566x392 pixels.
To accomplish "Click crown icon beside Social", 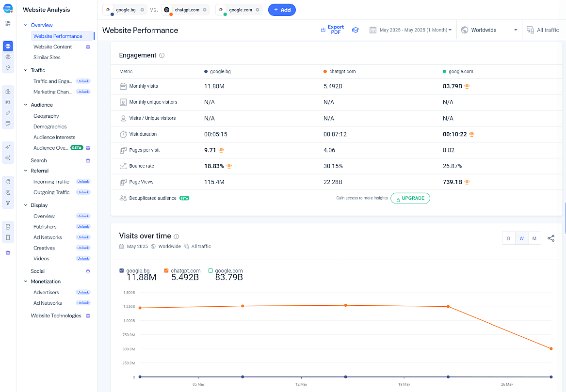I will (88, 271).
